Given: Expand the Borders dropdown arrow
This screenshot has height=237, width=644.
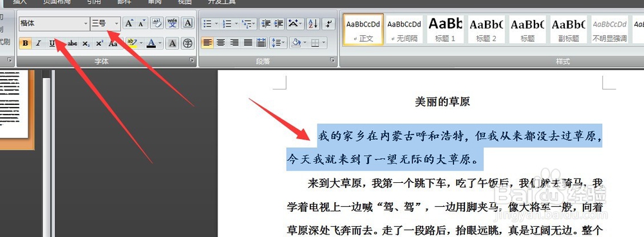Looking at the screenshot, I should tap(325, 43).
